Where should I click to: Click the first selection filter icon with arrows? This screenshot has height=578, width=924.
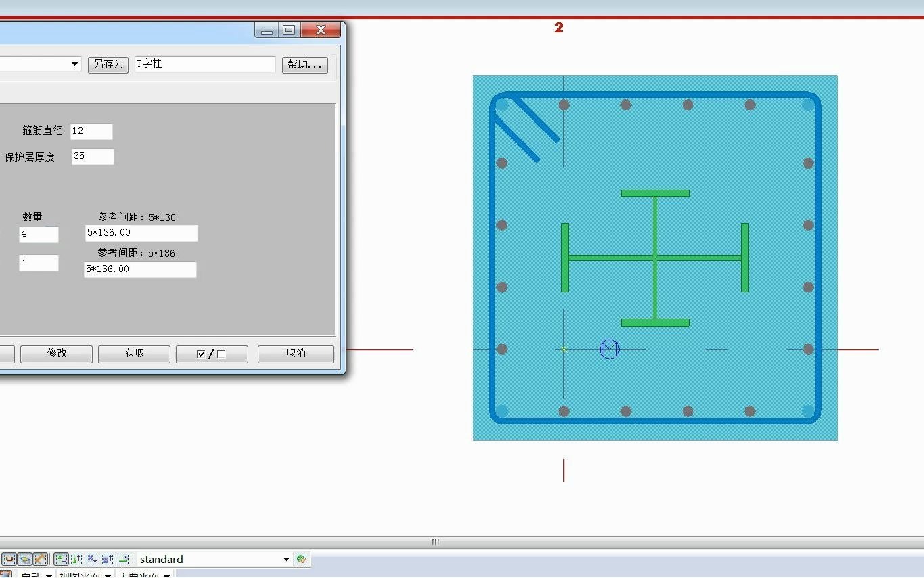61,559
